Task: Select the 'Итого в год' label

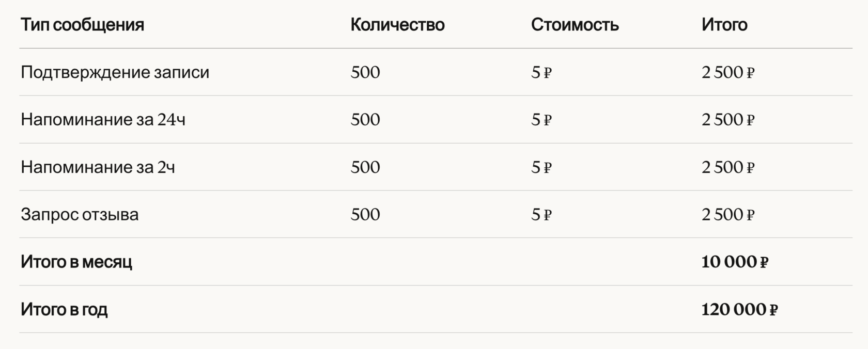Action: [64, 310]
